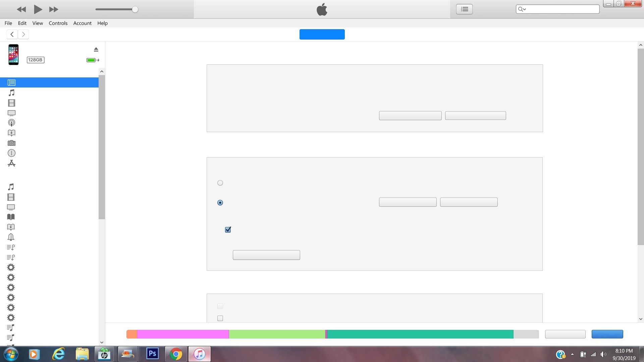Select the Photos camera sidebar icon
This screenshot has height=362, width=644.
pos(11,143)
